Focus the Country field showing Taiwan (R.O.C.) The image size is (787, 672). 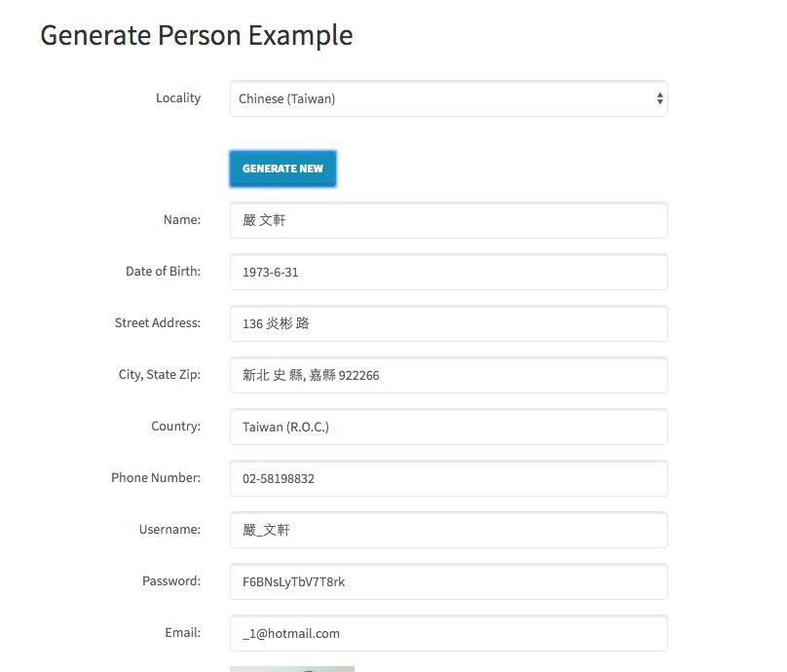[449, 428]
